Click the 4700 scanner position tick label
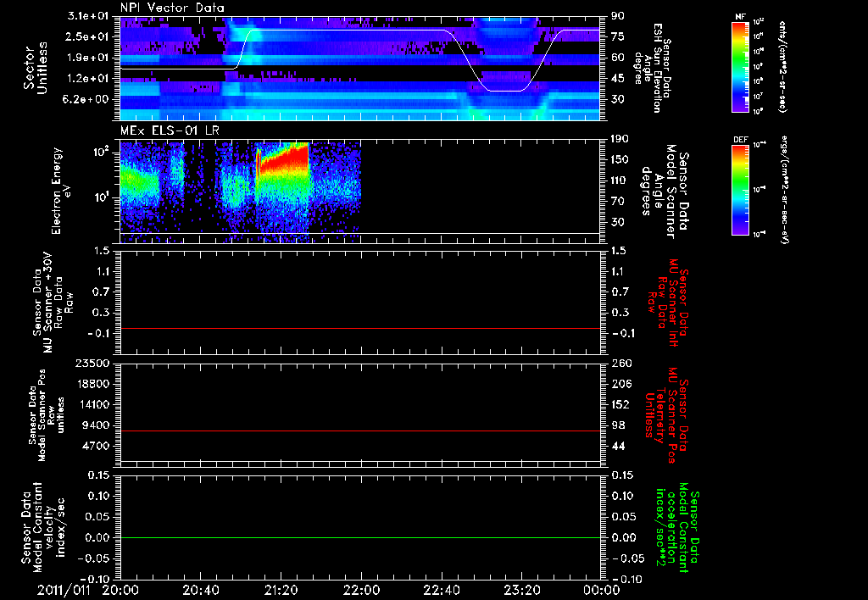 click(97, 446)
